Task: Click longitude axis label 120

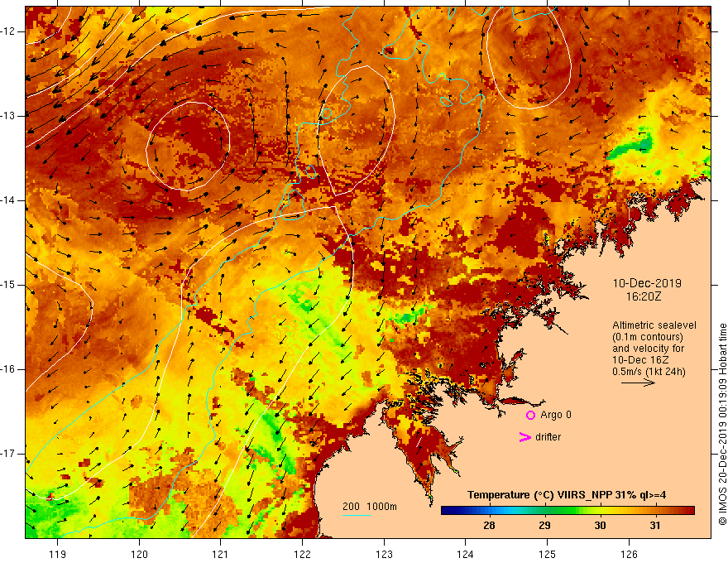Action: point(139,554)
